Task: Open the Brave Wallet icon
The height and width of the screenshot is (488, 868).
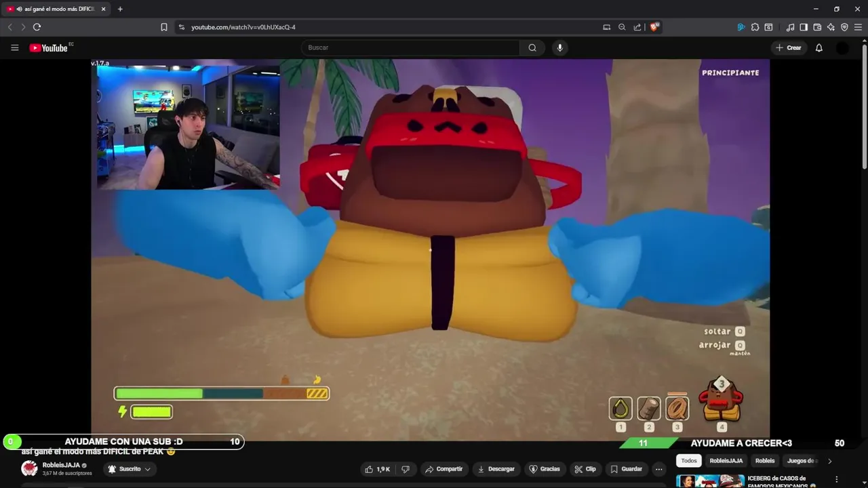Action: tap(817, 27)
